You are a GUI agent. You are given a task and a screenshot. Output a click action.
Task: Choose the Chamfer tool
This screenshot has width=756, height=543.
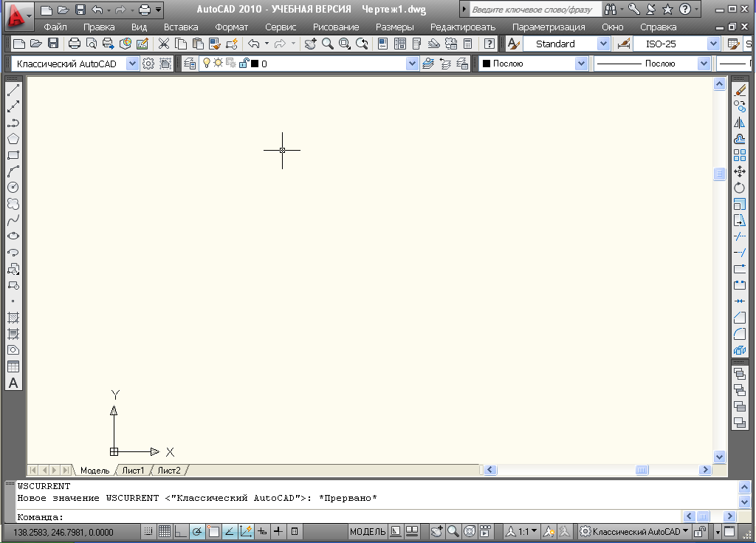click(x=740, y=318)
